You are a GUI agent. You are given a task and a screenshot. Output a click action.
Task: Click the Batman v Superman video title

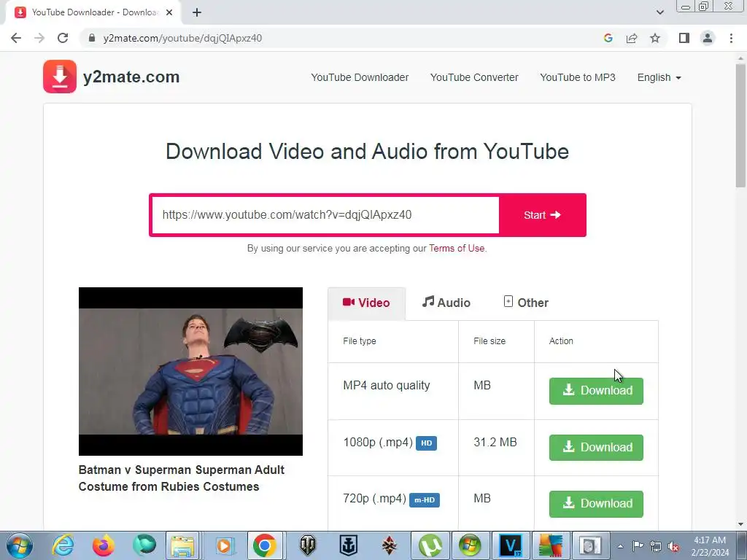[x=181, y=478]
